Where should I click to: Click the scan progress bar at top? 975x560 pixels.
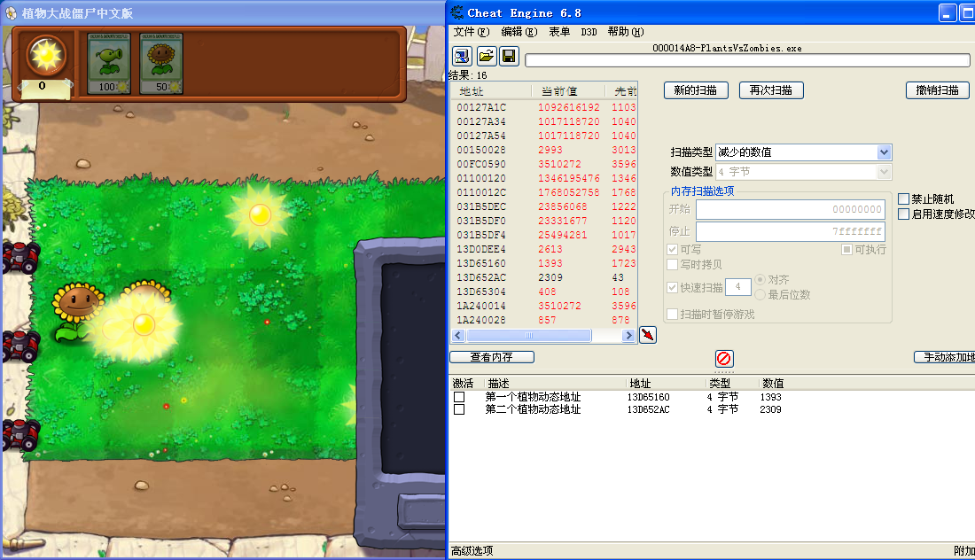tap(747, 60)
